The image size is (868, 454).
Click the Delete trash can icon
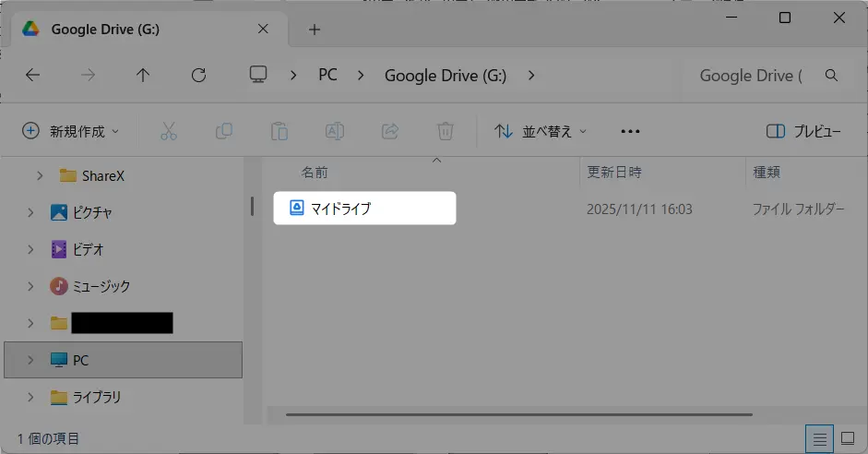(x=446, y=131)
